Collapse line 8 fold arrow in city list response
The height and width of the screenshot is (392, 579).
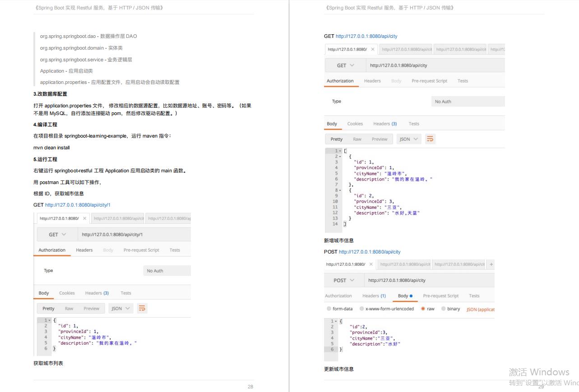(x=341, y=190)
